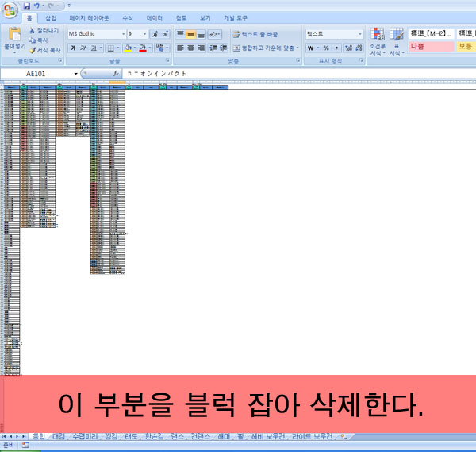Open Conditional Formatting (조건부 서식) menu
The width and height of the screenshot is (476, 452).
coord(378,41)
